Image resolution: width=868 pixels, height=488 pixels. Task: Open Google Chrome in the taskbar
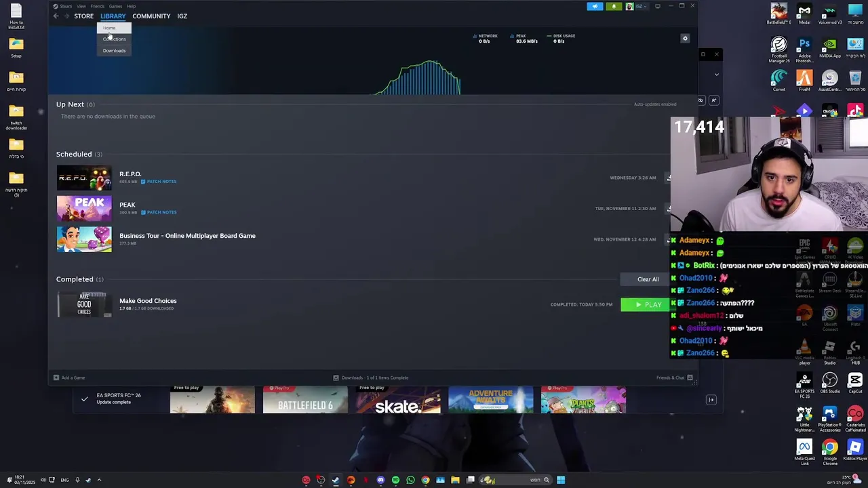425,480
